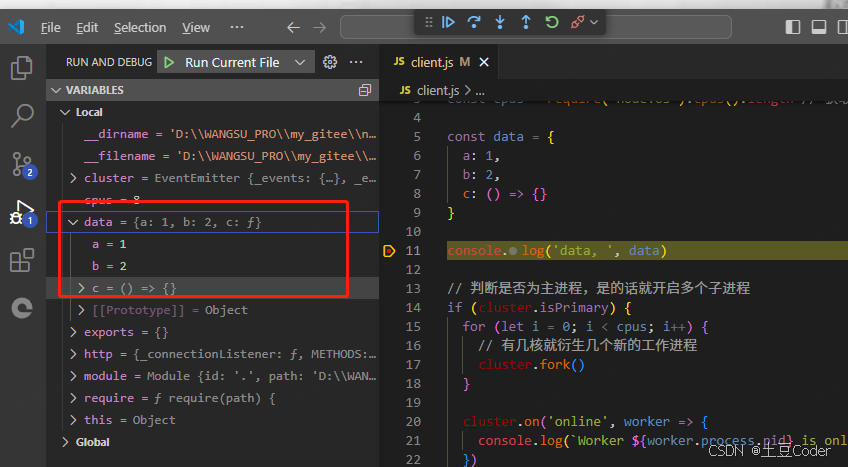Click the Edge browser tools icon in the activity bar
Screen dimensions: 848x467
click(22, 308)
